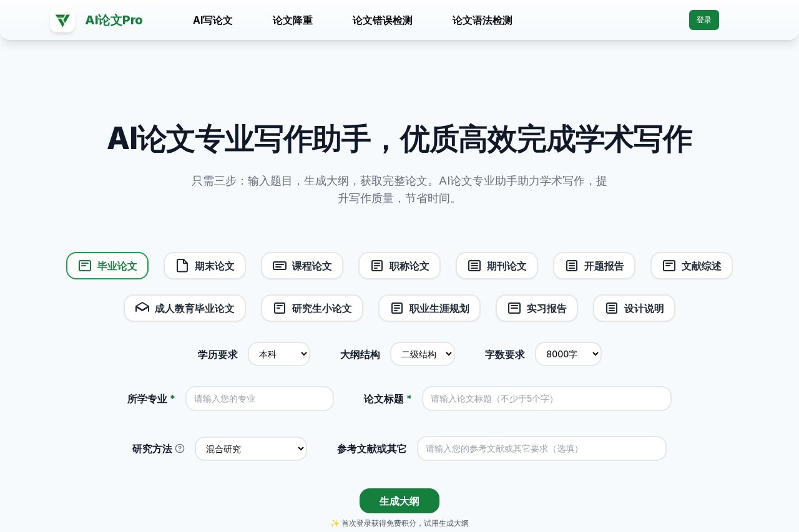The height and width of the screenshot is (532, 799).
Task: Focus the 论文标题 input field
Action: 546,399
